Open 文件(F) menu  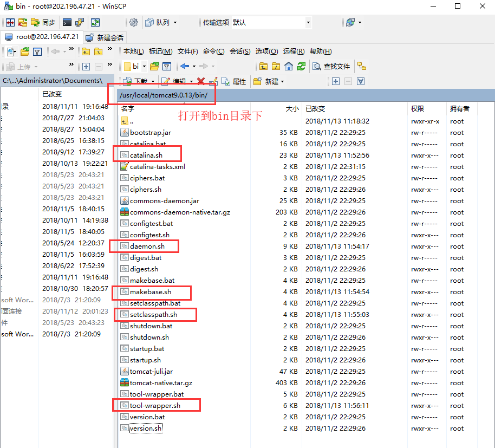tap(187, 51)
